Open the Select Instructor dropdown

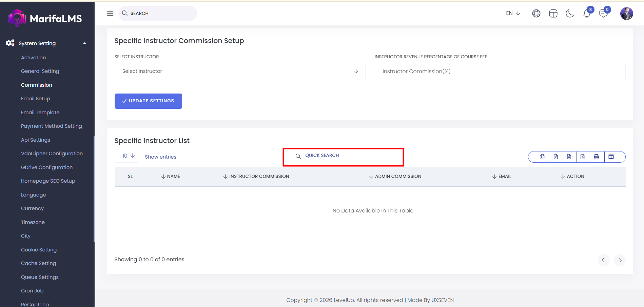click(240, 71)
